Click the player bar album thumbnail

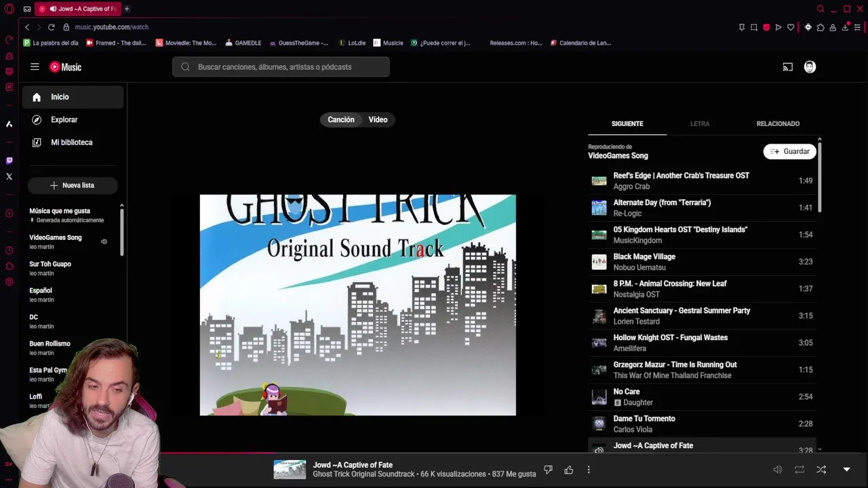[x=290, y=470]
